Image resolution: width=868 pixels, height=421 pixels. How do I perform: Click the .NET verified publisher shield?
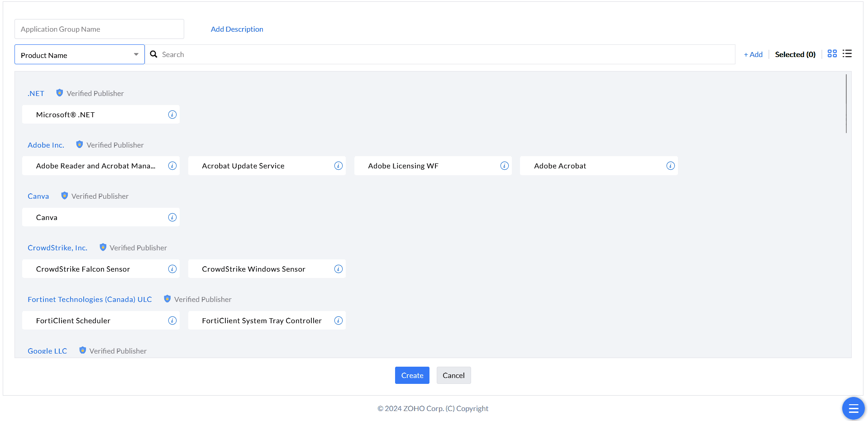(x=59, y=93)
